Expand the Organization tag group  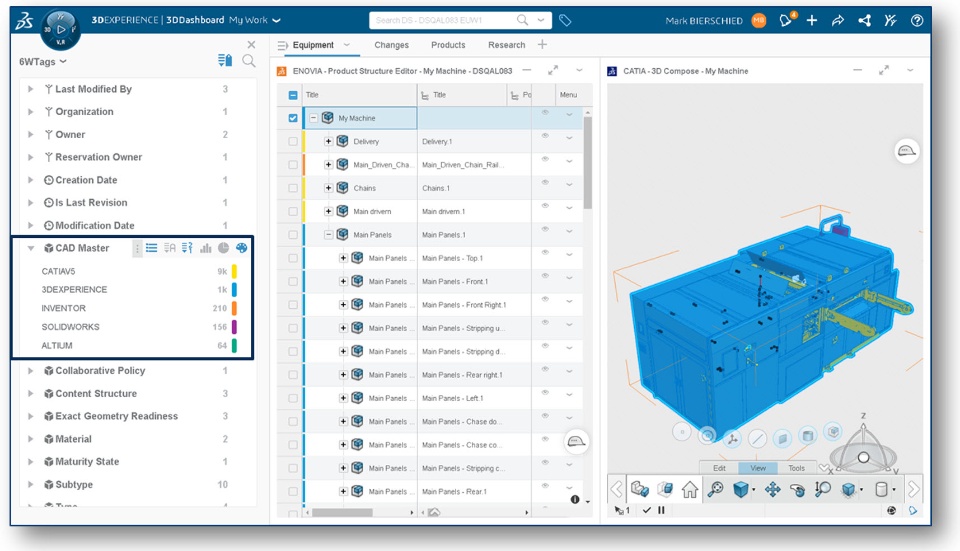coord(30,111)
